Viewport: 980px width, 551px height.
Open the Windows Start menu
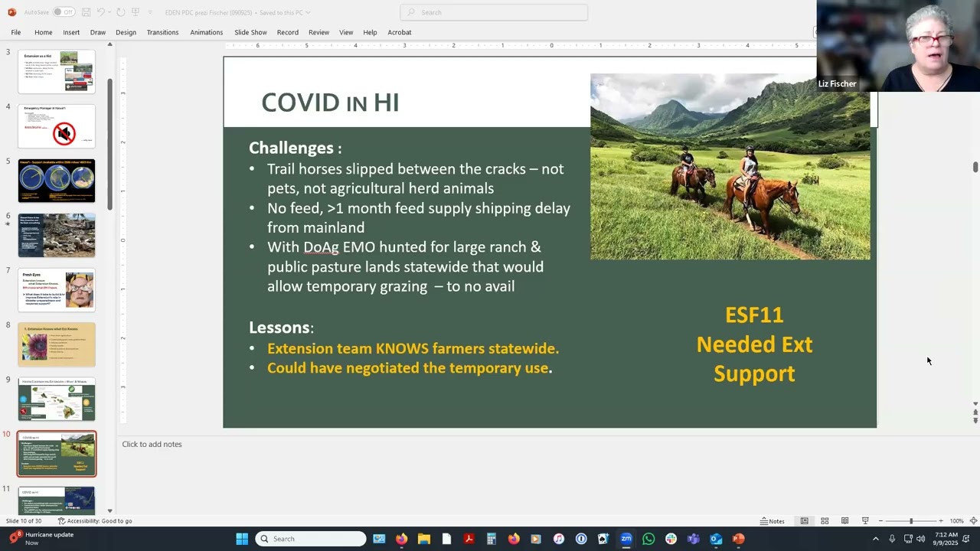(242, 539)
